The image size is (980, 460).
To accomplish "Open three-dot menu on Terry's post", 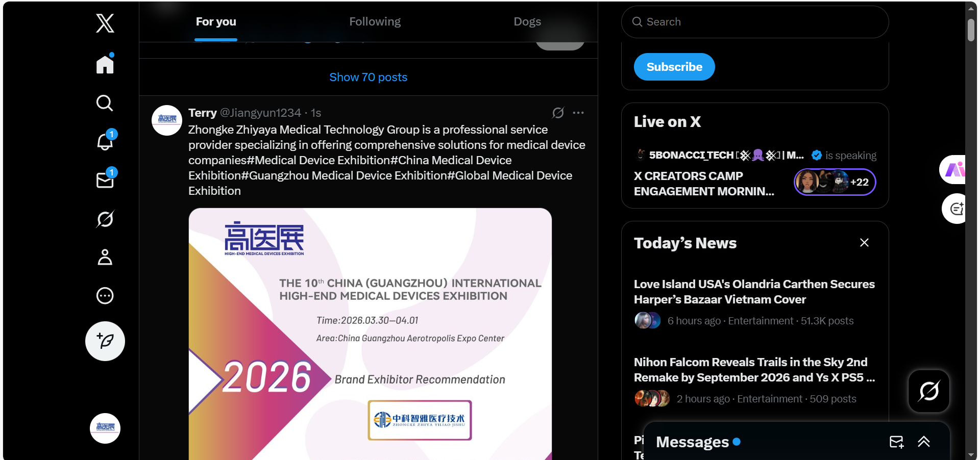I will pos(578,113).
